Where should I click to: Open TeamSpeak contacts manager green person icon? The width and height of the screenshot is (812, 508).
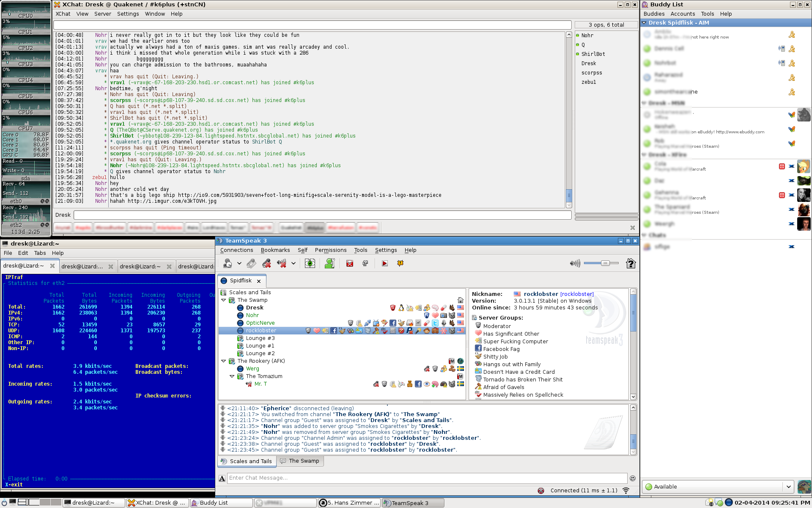point(330,263)
